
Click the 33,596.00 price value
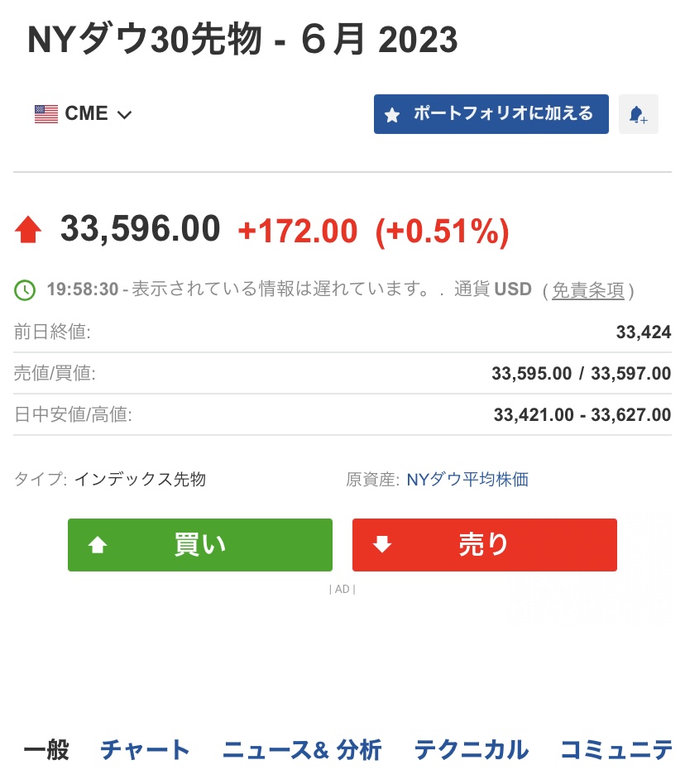141,229
